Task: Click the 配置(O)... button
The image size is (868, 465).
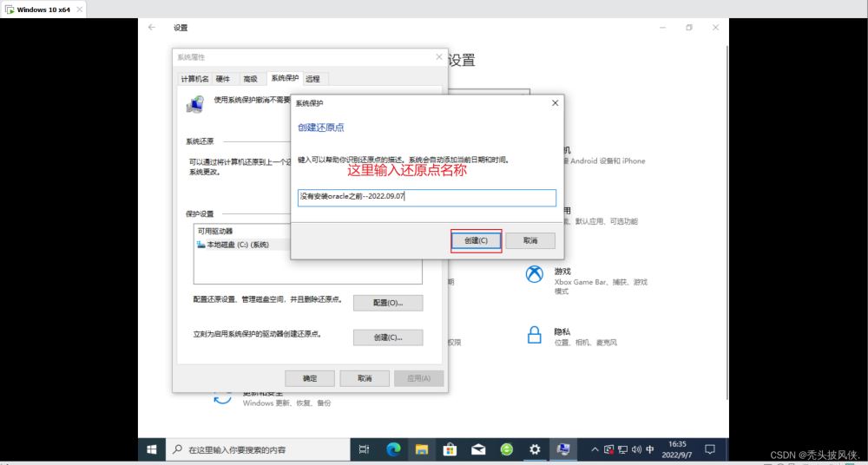Action: click(x=388, y=303)
